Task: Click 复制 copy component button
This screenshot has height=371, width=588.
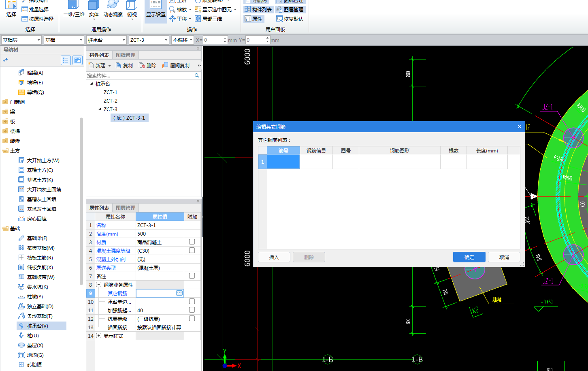Action: (x=124, y=65)
